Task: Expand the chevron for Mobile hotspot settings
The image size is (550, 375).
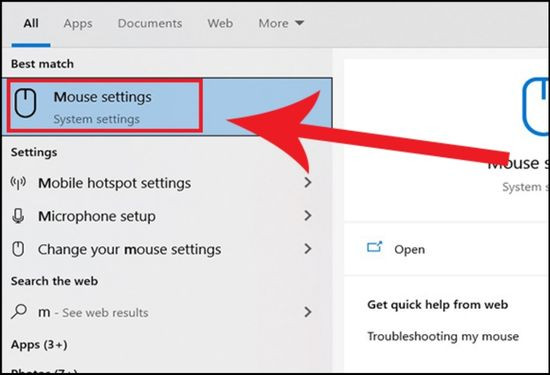Action: point(308,182)
